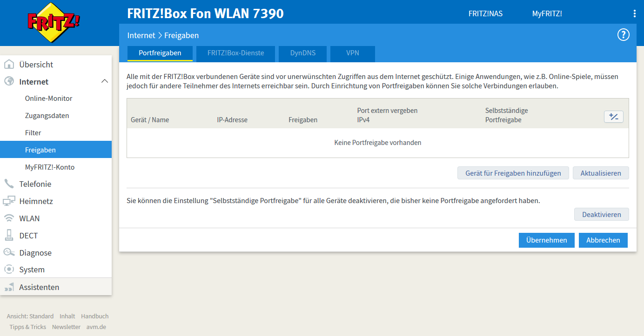Click Gerät für Freigaben hinzufügen button

(x=513, y=173)
